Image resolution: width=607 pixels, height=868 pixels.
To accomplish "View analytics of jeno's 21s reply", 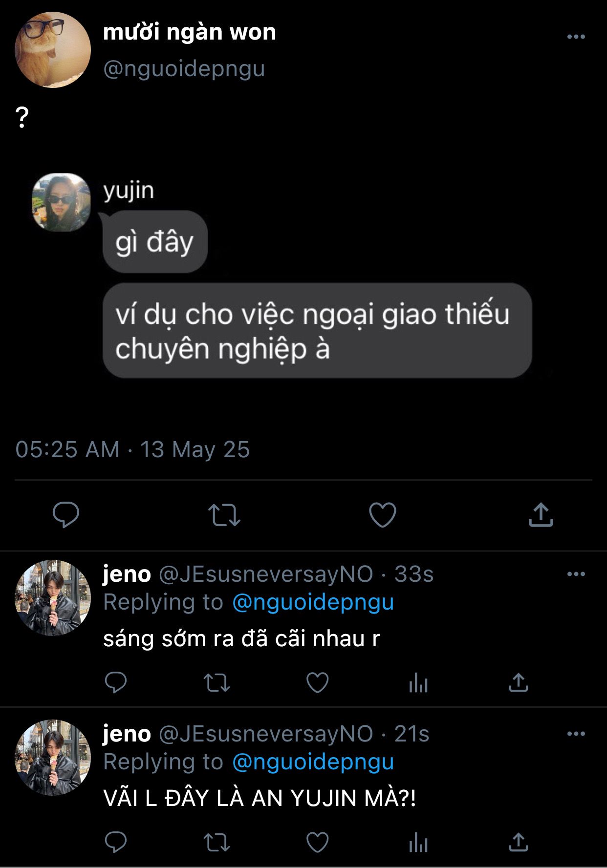I will coord(418,842).
